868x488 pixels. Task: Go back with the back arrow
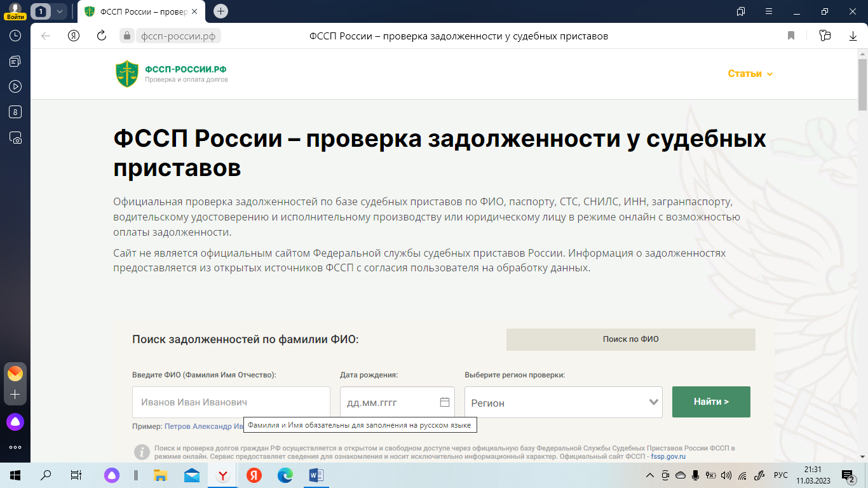46,36
